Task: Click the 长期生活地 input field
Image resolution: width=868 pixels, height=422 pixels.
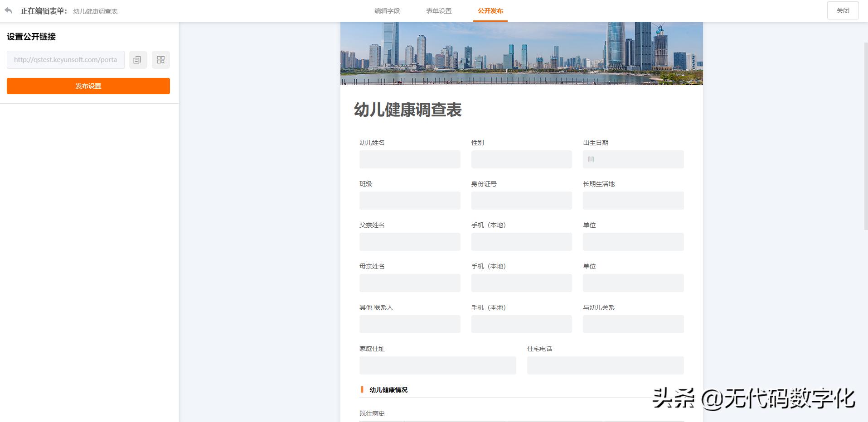Action: point(633,201)
